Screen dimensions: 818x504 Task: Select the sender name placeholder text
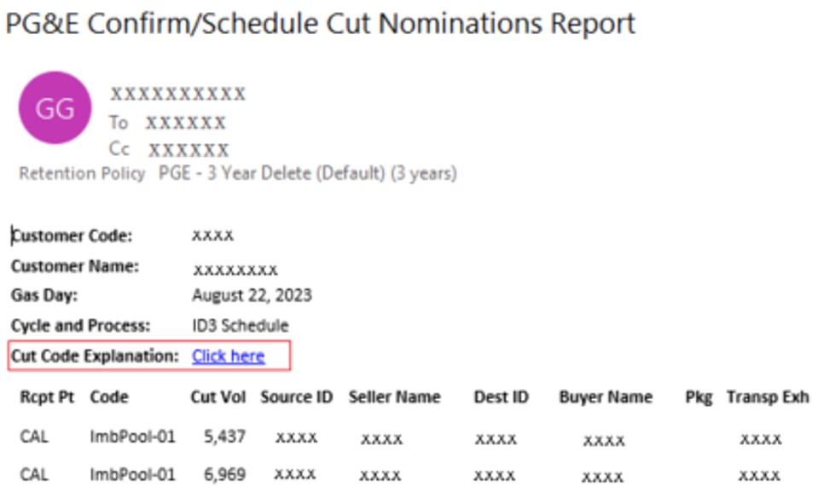tap(177, 94)
